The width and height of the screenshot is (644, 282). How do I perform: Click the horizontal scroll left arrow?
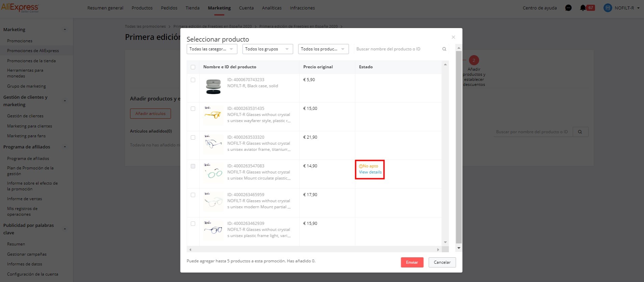point(190,250)
